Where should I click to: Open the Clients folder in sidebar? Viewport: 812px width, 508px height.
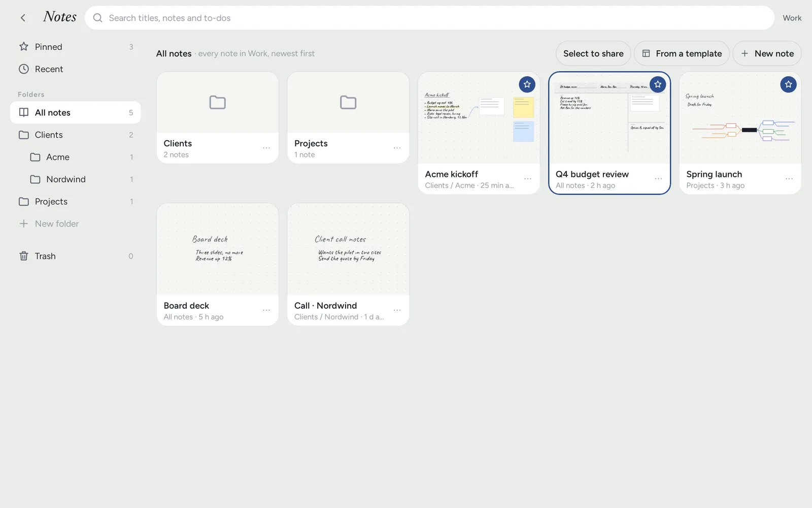76,135
